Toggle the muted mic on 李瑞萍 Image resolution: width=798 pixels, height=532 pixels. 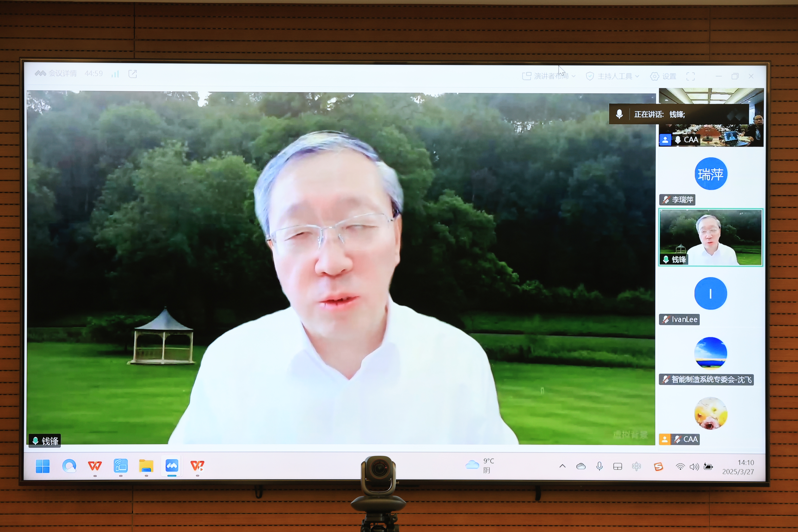[666, 200]
